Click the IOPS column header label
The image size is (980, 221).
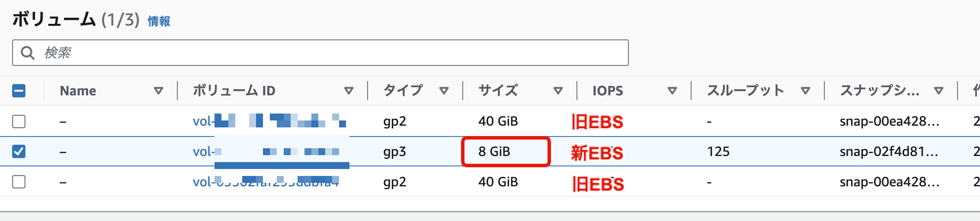coord(608,91)
